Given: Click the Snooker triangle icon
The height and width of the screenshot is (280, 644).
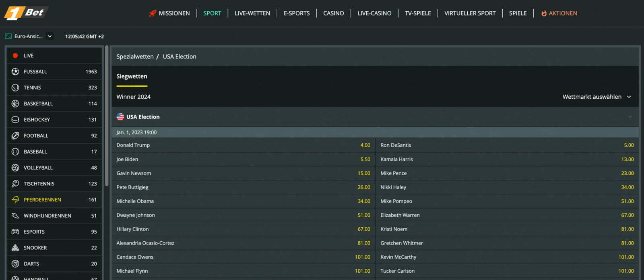Looking at the screenshot, I should click(x=15, y=248).
